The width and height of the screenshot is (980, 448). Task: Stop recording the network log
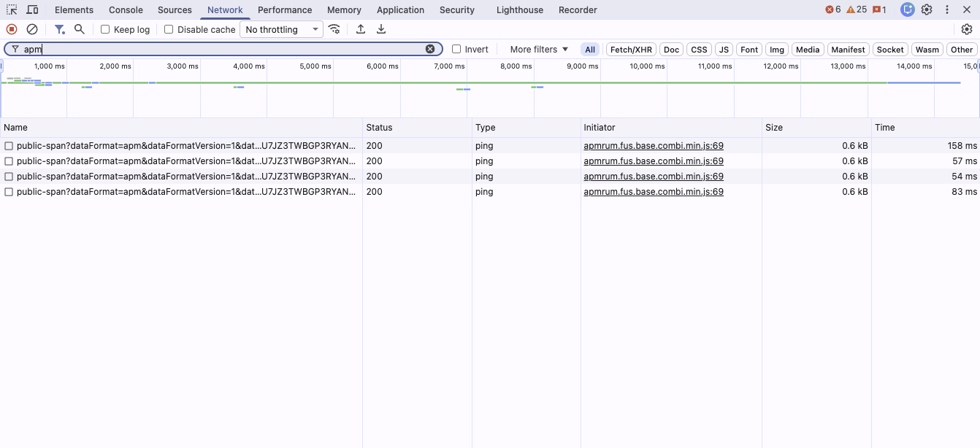12,29
